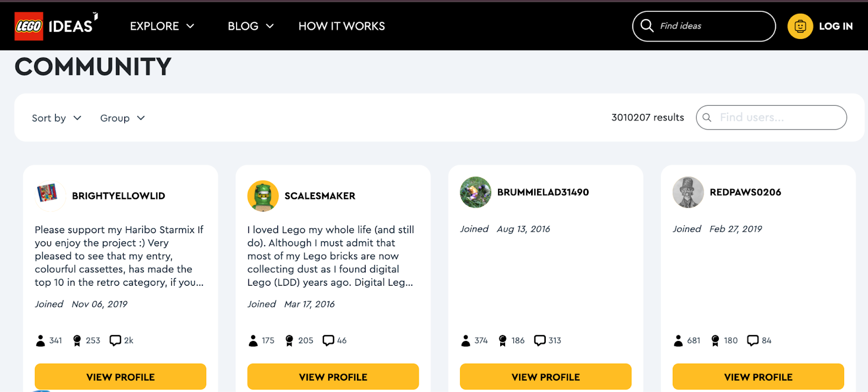
Task: Click BrummieLad31490's badge award icon
Action: (x=502, y=340)
